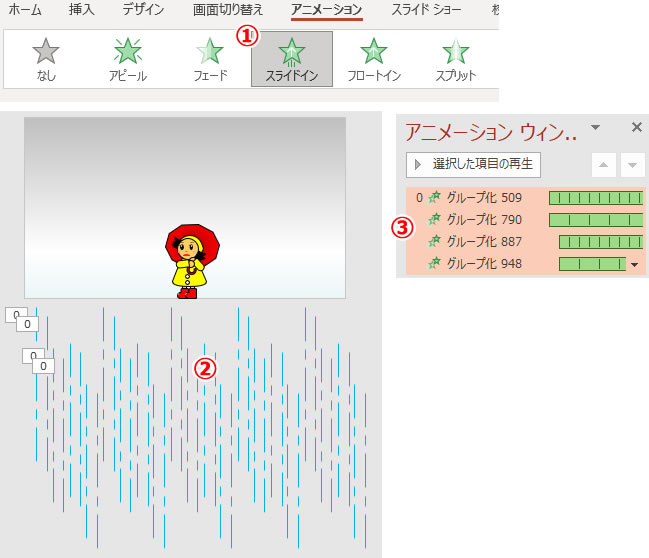Apply the アピール animation effect
The height and width of the screenshot is (558, 649).
[x=127, y=59]
